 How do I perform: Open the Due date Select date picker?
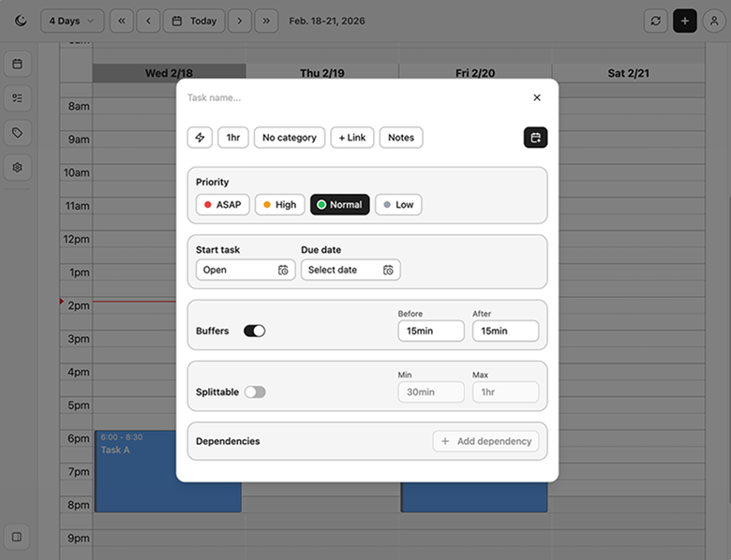[x=350, y=270]
